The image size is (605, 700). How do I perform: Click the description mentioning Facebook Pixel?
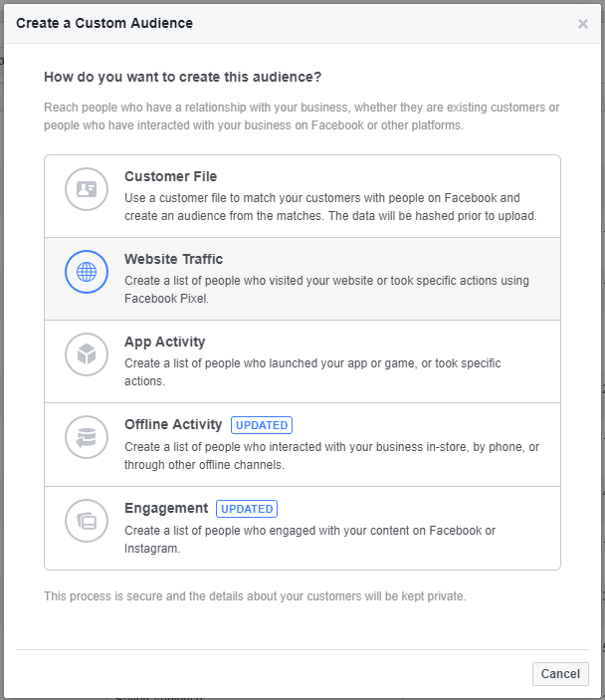[x=326, y=290]
